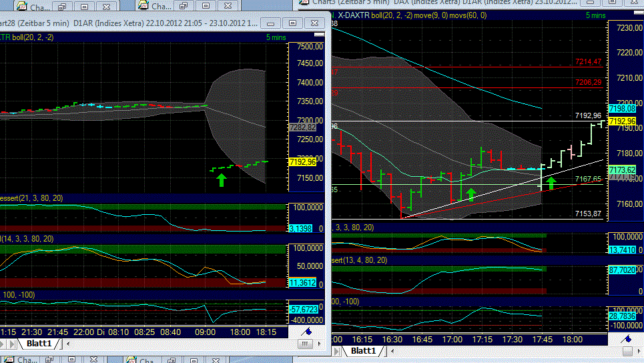Click the essert(21, 3, 80, 20) indicator label
Viewport: 644px width, 363px height.
tap(31, 198)
